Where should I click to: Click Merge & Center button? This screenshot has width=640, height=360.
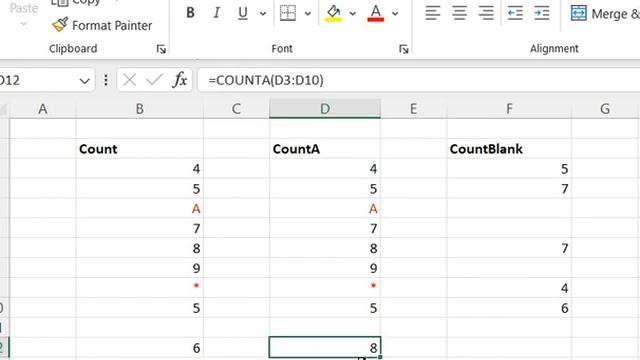coord(605,13)
